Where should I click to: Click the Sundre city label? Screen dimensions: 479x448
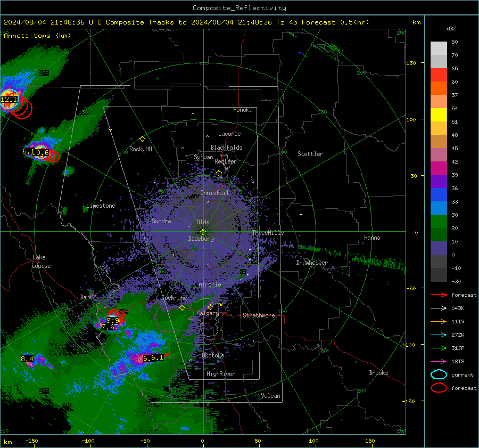pyautogui.click(x=161, y=221)
